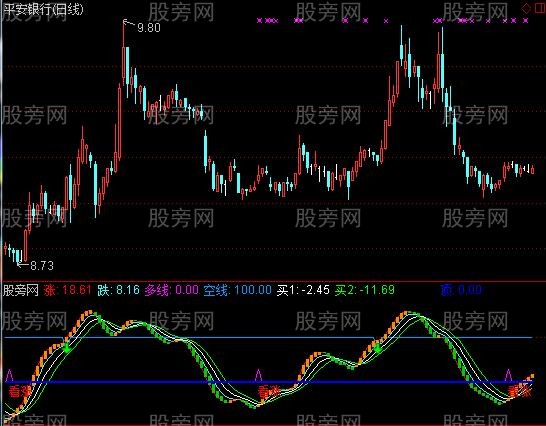
Task: Click the 多线: 0.00 indicator value
Action: [171, 290]
